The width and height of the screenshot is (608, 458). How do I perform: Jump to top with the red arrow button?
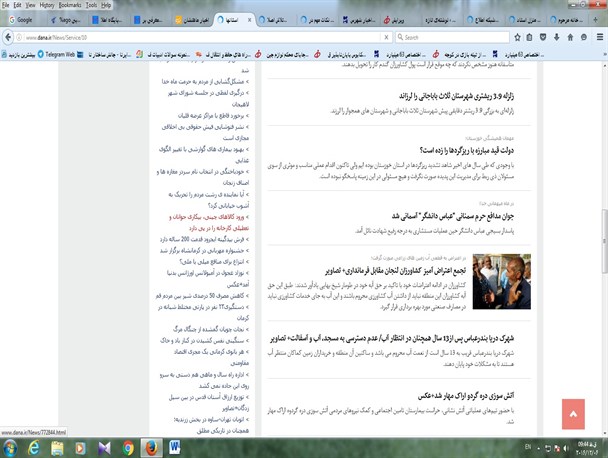click(573, 414)
